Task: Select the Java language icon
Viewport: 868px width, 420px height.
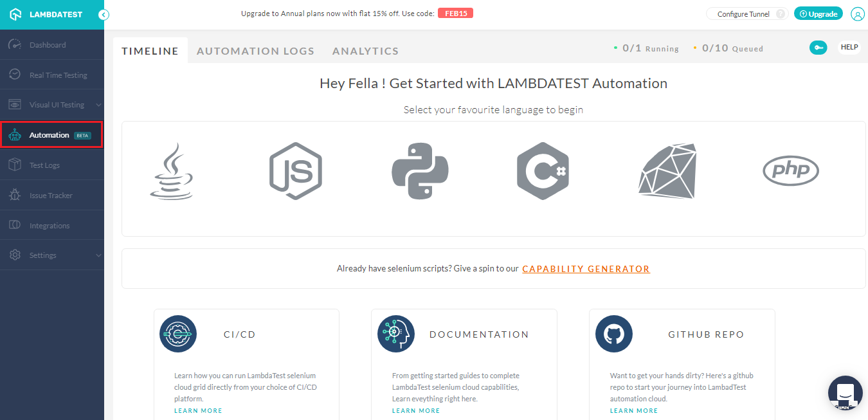Action: click(x=171, y=171)
